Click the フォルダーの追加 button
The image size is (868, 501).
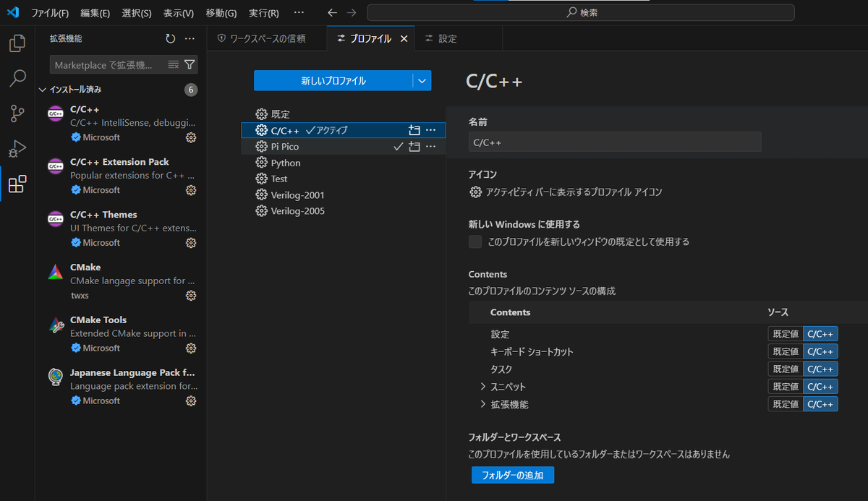[513, 475]
